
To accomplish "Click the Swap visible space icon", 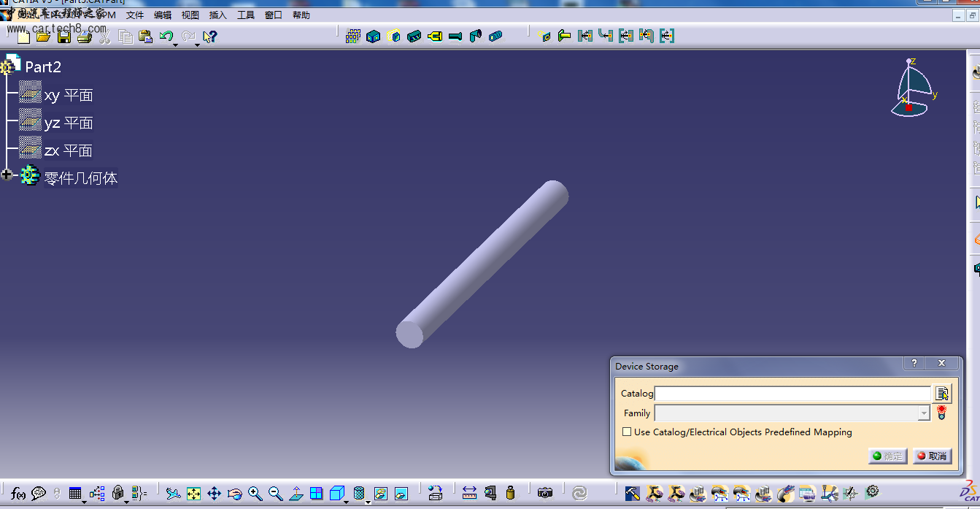I will (x=401, y=494).
